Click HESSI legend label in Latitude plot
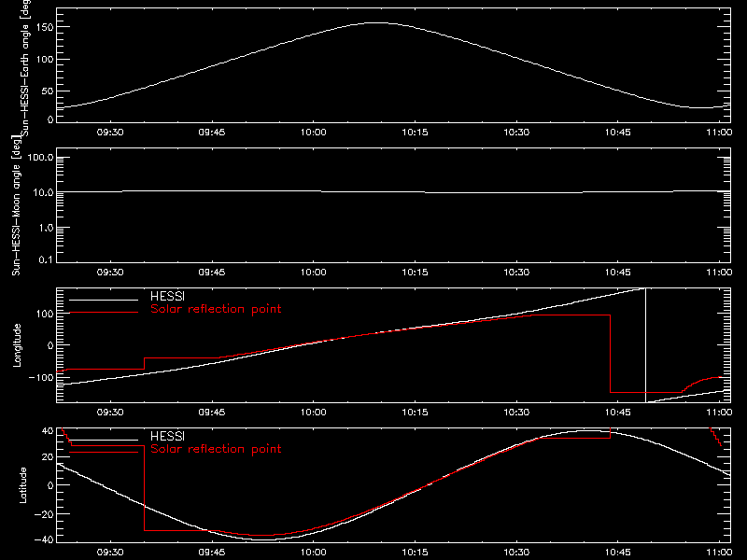The height and width of the screenshot is (560, 747). click(x=167, y=436)
